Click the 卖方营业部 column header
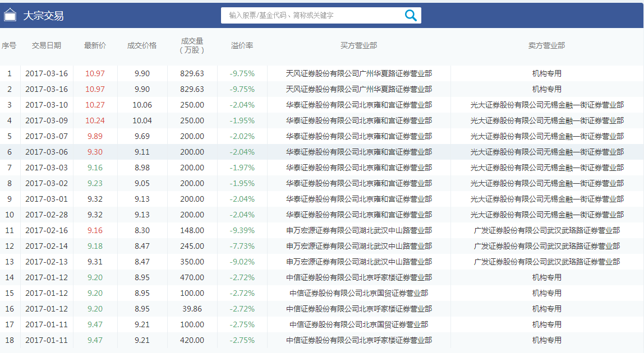This screenshot has height=353, width=644. point(547,45)
